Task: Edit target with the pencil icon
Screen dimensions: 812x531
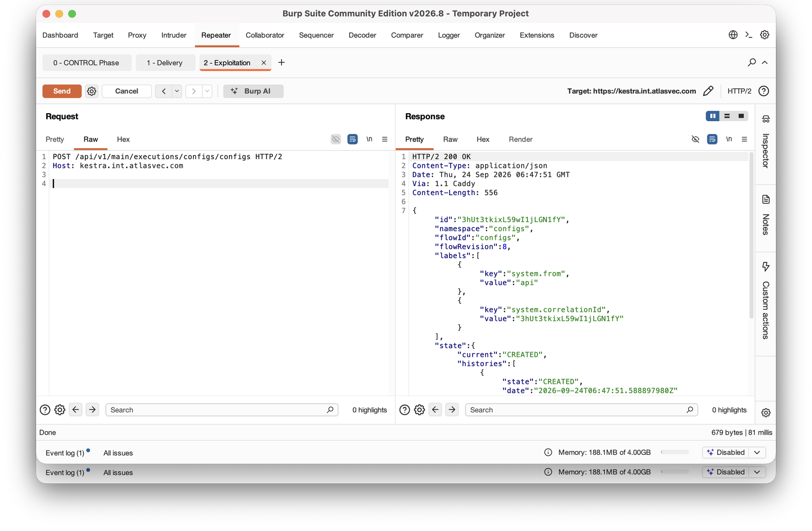Action: coord(708,91)
